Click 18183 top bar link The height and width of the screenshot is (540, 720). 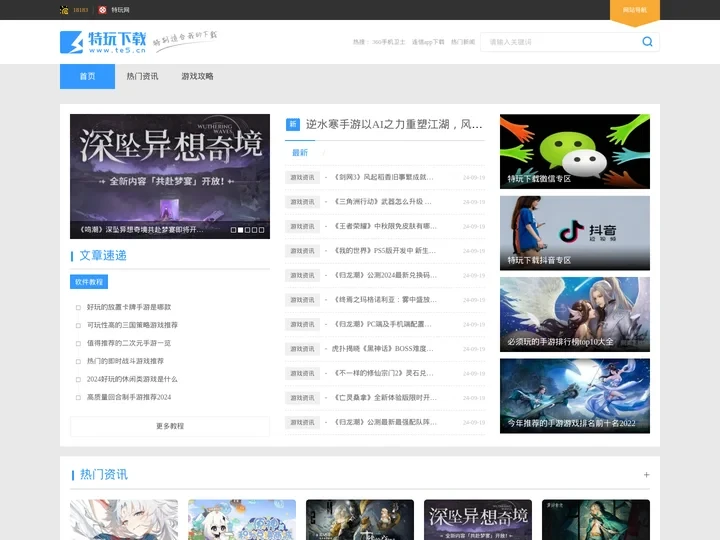click(x=80, y=10)
